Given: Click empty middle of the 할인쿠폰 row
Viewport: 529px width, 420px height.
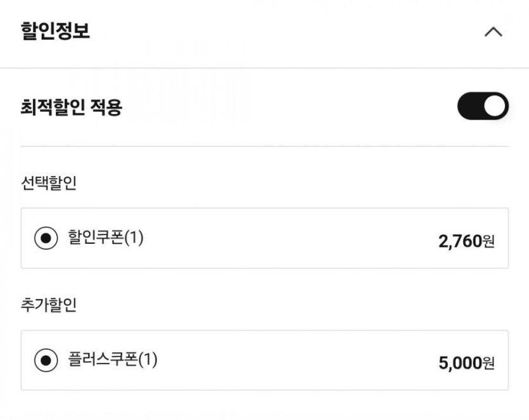Looking at the screenshot, I should pos(285,239).
